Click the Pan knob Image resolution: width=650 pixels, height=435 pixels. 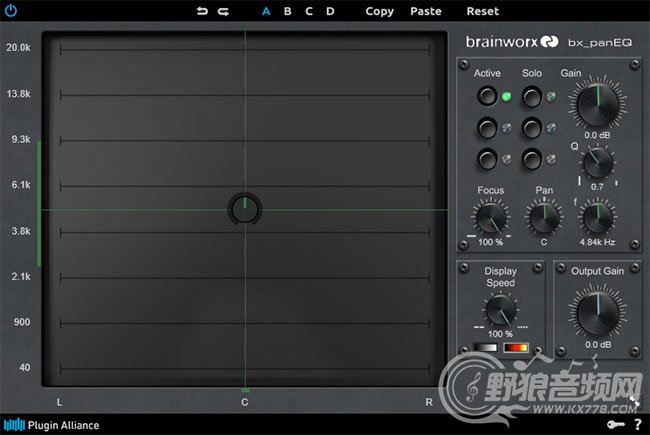click(x=544, y=218)
